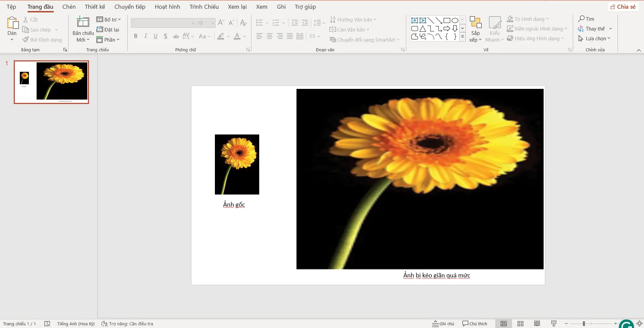Click fit slide to window icon
Viewport: 644px width, 328px height.
(x=639, y=324)
